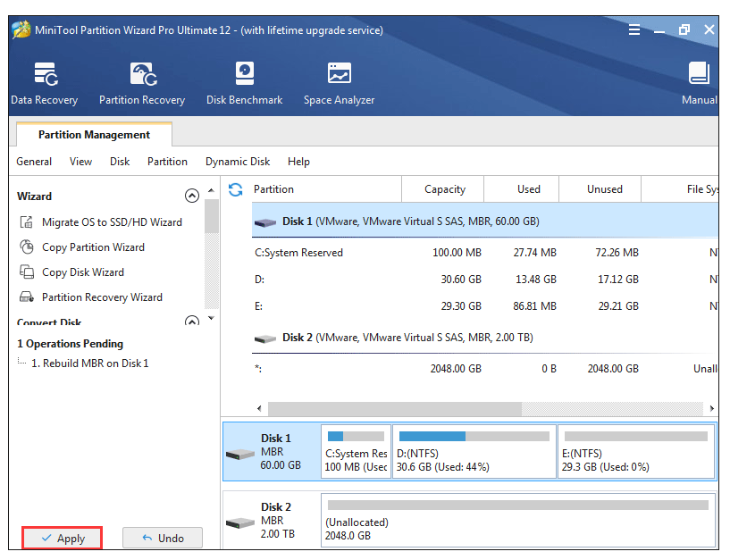The width and height of the screenshot is (730, 560).
Task: Select the D:(NTFS) partition block in disk map
Action: [x=474, y=451]
